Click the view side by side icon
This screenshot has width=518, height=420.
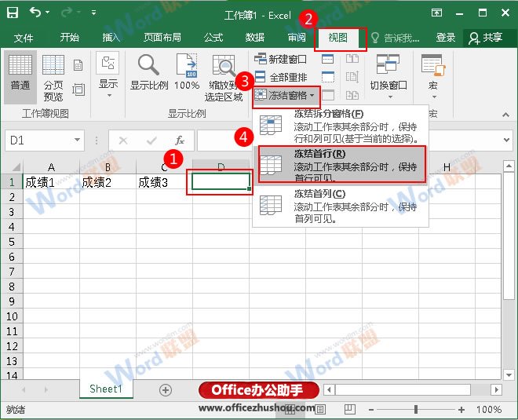pyautogui.click(x=352, y=59)
